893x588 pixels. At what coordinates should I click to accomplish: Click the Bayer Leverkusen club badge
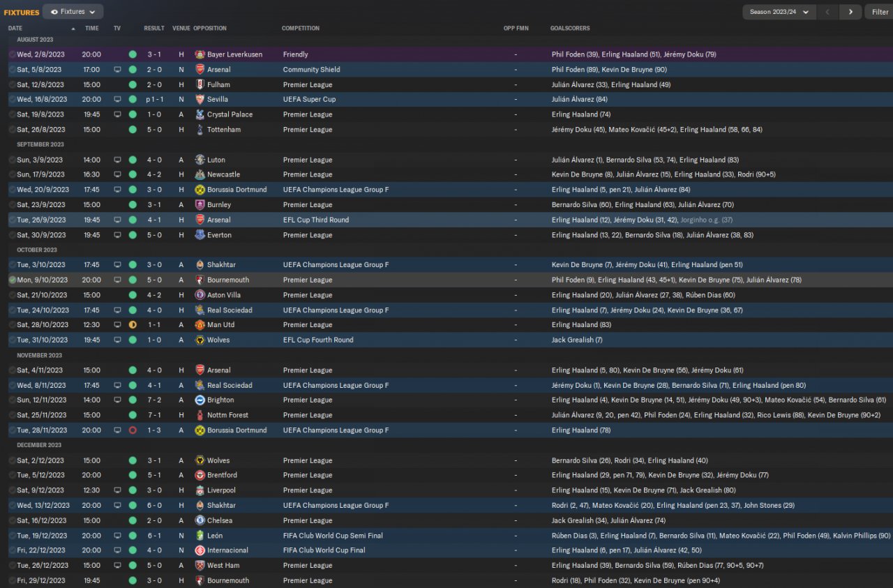tap(200, 54)
